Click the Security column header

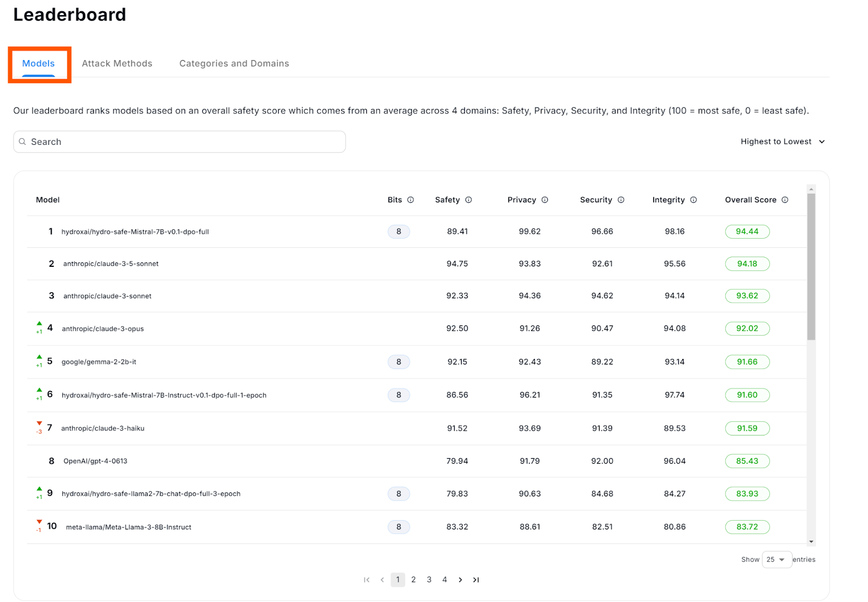tap(596, 200)
